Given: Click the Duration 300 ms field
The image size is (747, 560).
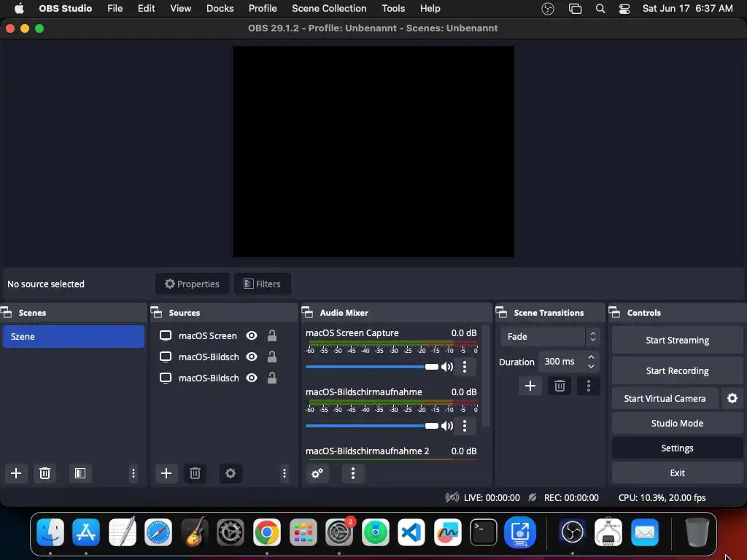Looking at the screenshot, I should [x=569, y=362].
